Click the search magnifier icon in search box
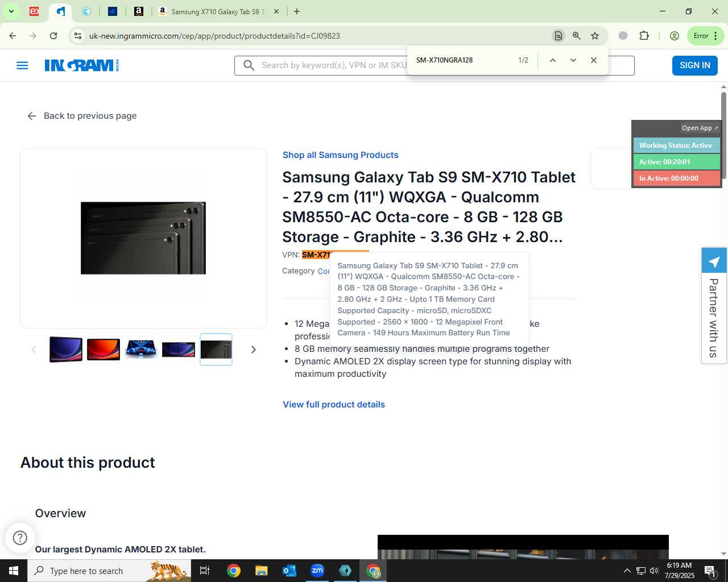Screen dimensions: 728x582 (249, 65)
